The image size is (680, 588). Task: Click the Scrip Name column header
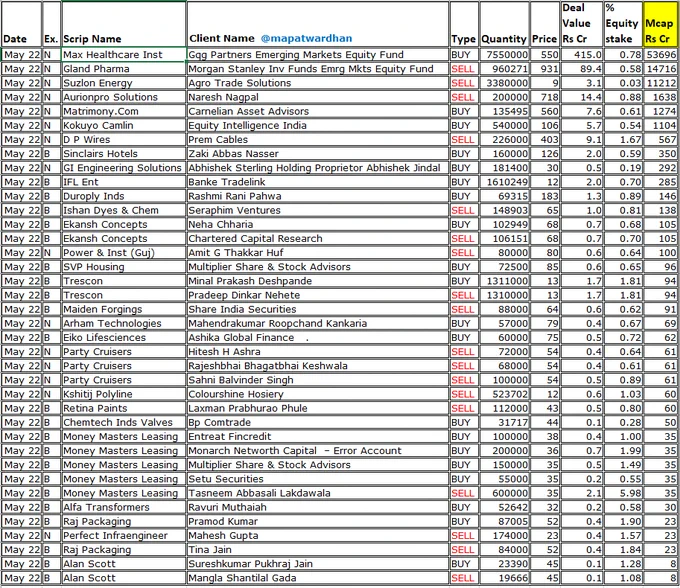124,24
